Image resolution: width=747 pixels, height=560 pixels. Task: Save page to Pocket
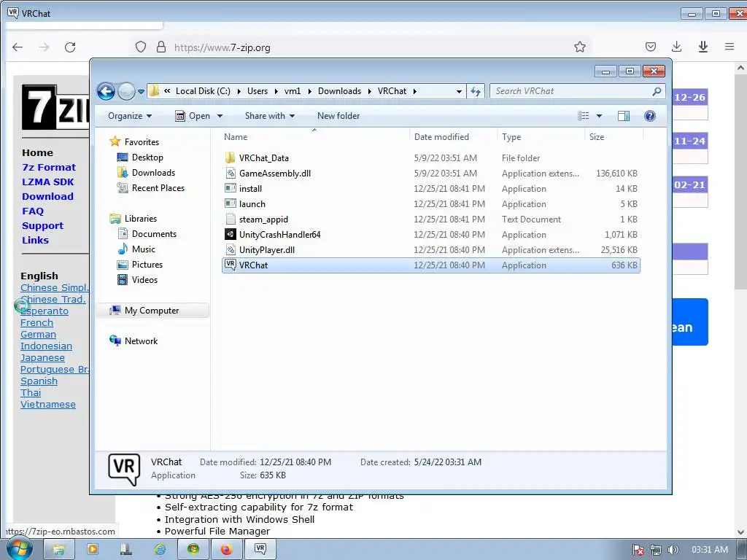tap(650, 46)
